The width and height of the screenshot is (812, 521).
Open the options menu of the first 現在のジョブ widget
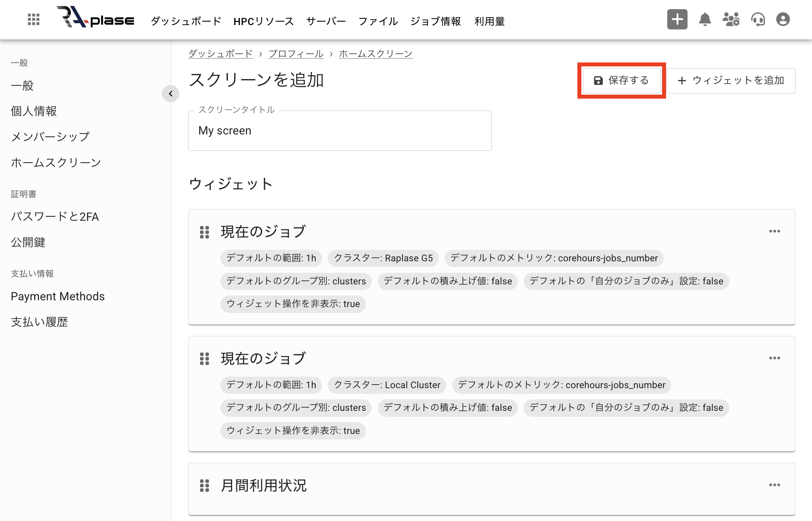(x=775, y=231)
